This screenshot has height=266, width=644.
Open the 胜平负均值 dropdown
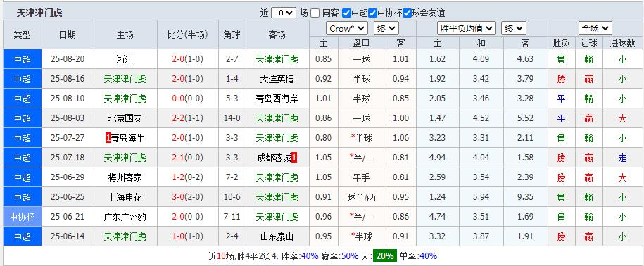coord(467,28)
